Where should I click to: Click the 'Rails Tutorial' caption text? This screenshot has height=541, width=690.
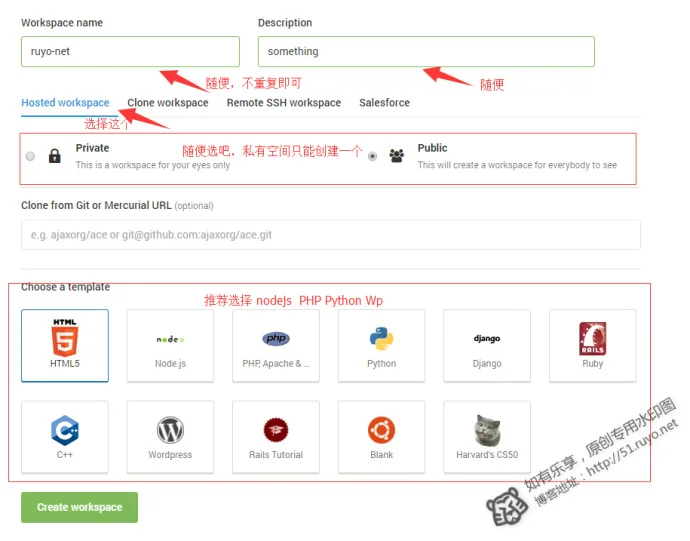(x=276, y=455)
